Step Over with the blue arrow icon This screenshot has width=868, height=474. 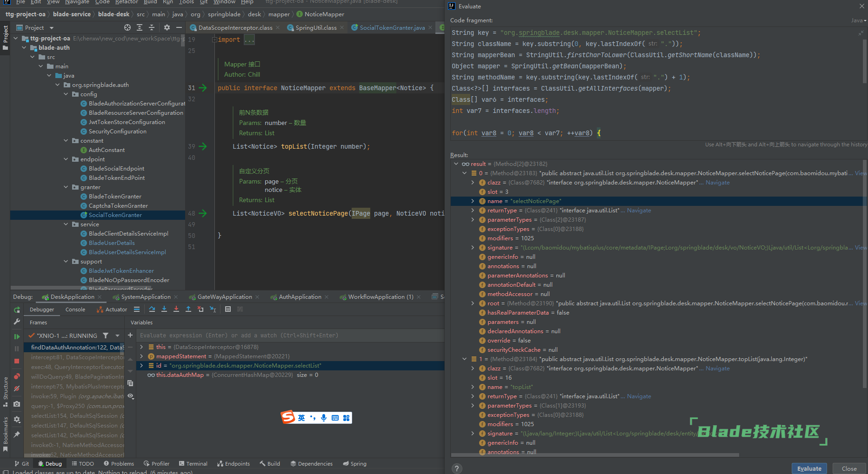(152, 309)
